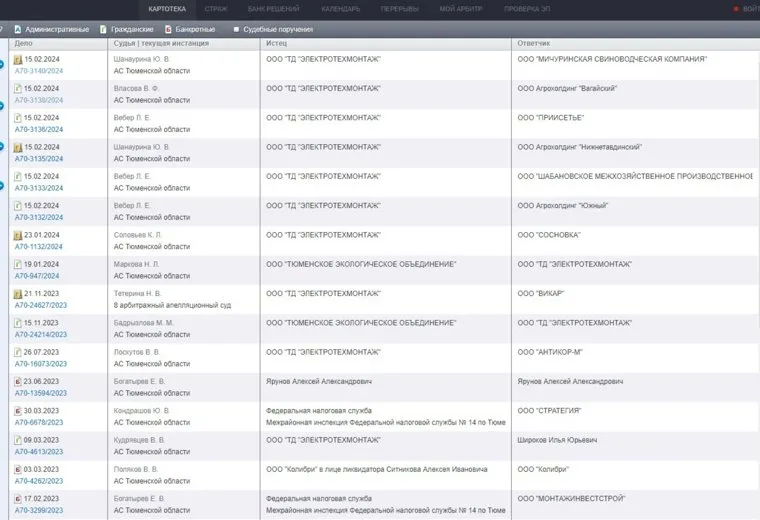Click bankruptcy icon next to А70-13594/2023
Screen dimensions: 760x520
coord(18,382)
